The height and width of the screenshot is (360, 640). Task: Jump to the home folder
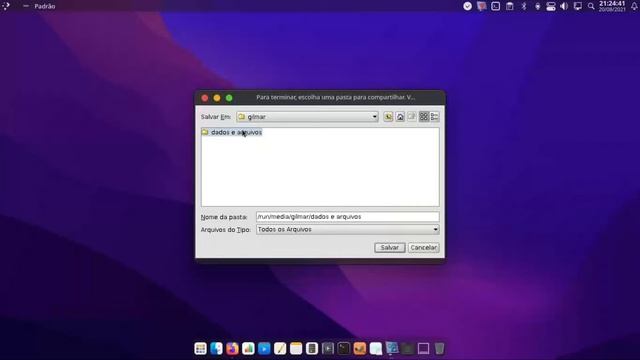coord(400,117)
